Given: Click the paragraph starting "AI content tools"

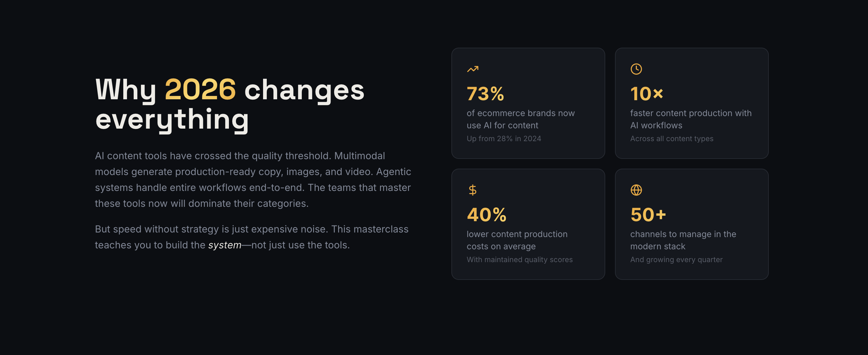Looking at the screenshot, I should (x=253, y=179).
